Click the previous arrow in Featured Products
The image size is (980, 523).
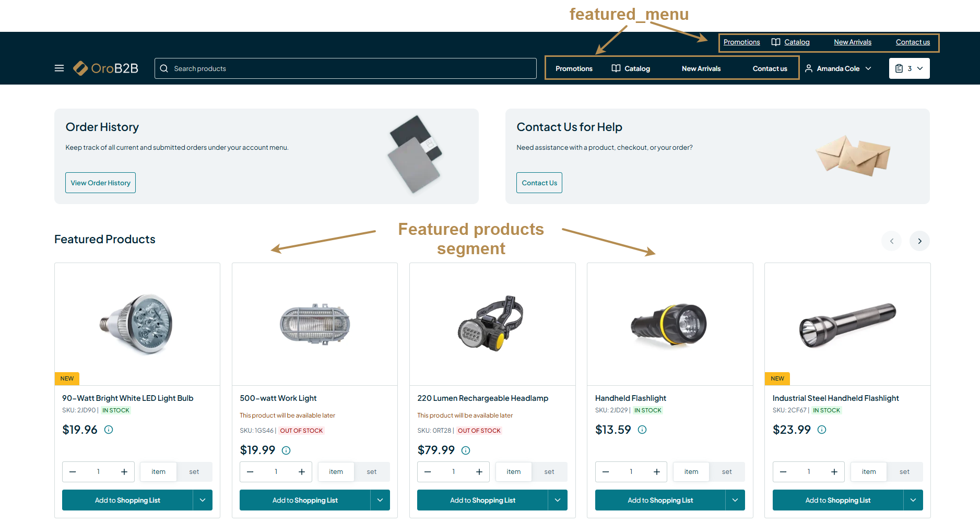[891, 241]
